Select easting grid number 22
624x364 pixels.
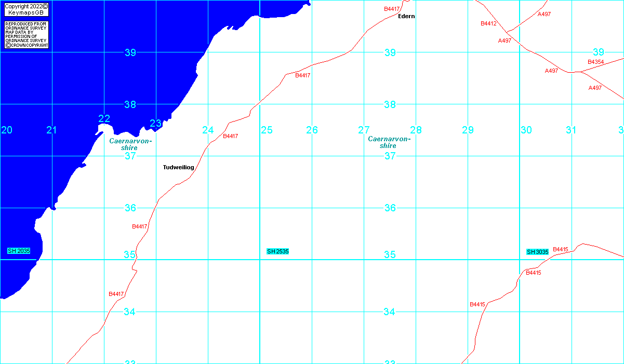tap(104, 119)
